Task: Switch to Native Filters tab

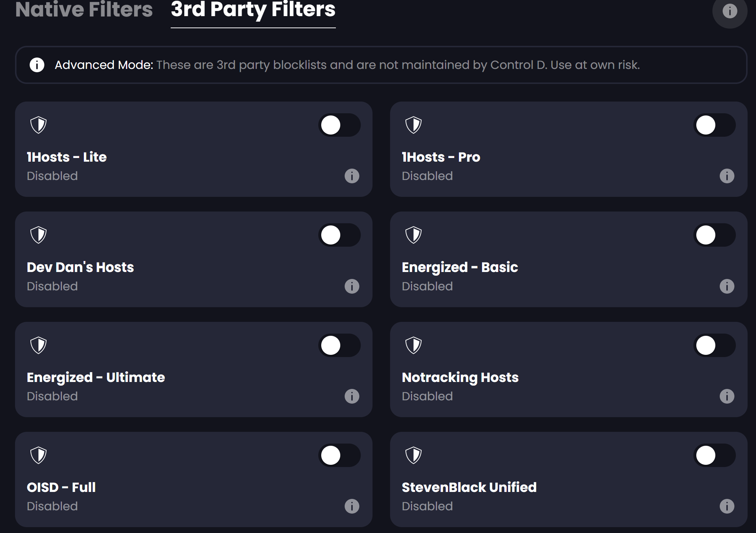Action: tap(84, 10)
